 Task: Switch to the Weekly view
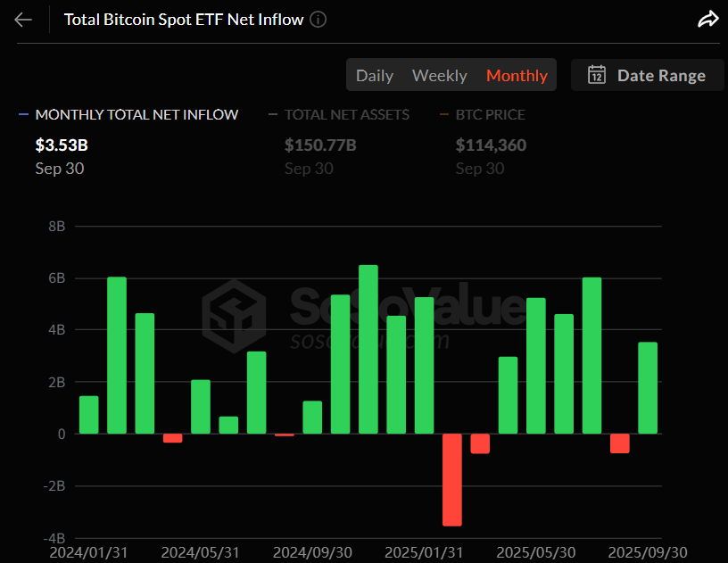(439, 75)
